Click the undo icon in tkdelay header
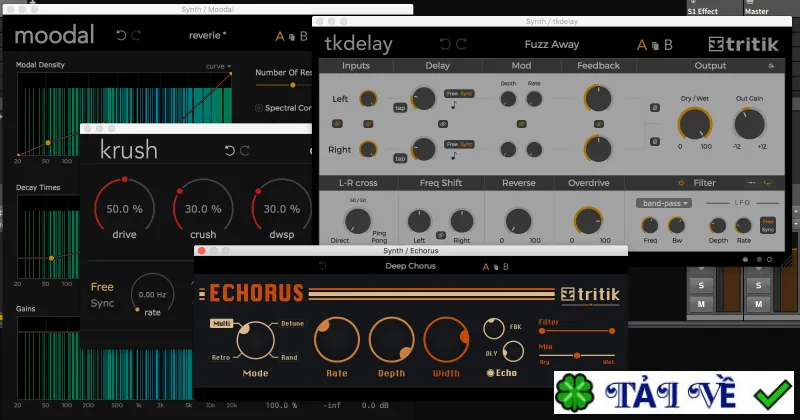Image resolution: width=800 pixels, height=420 pixels. click(445, 44)
